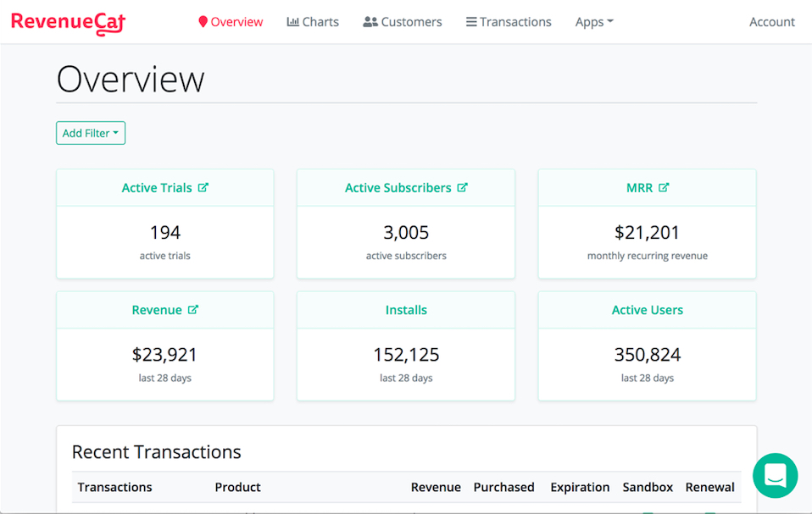
Task: Open the Active Subscribers chart link
Action: [x=398, y=188]
